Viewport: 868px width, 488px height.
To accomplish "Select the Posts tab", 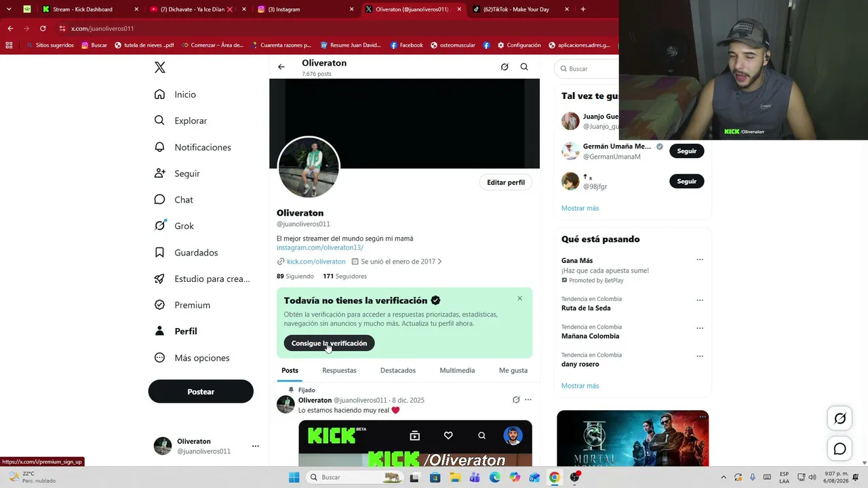I will 290,370.
